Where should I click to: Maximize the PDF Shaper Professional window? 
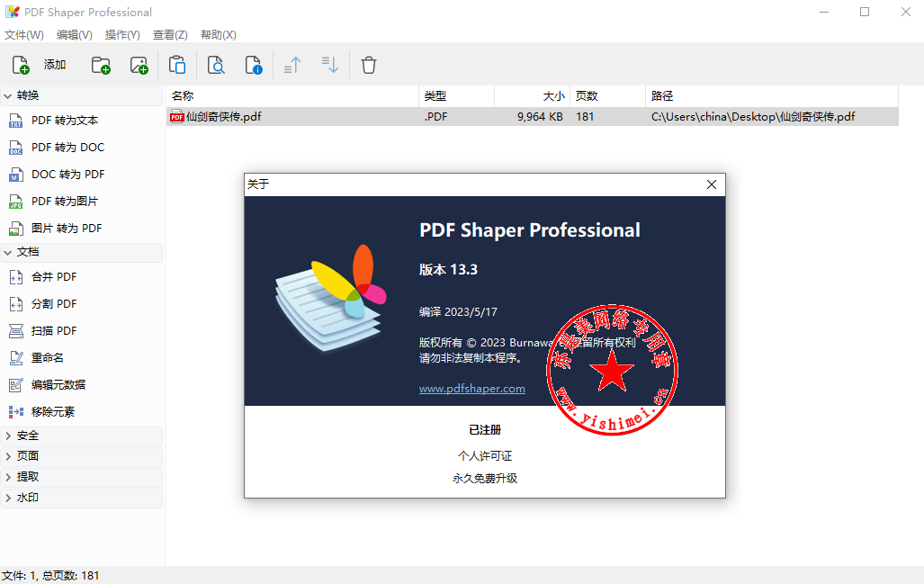pyautogui.click(x=865, y=12)
